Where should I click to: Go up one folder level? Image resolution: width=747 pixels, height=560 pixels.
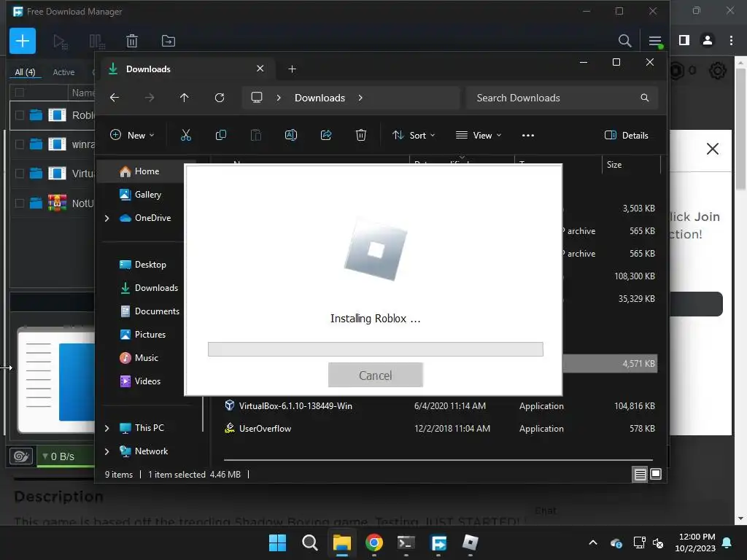[185, 98]
